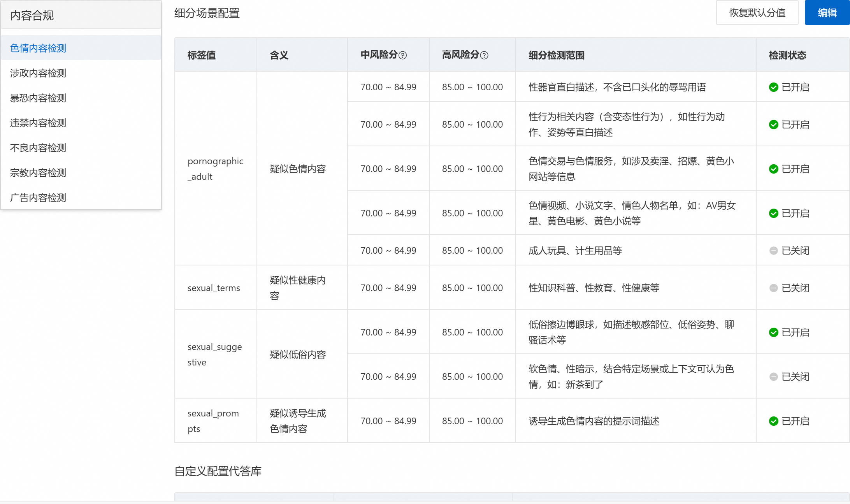
Task: Click the sexual_suggestive label cell
Action: (215, 354)
